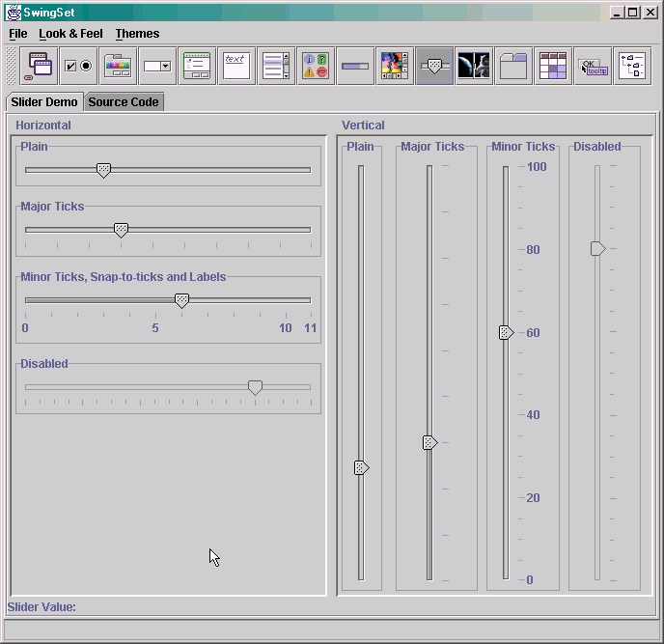This screenshot has height=644, width=664.
Task: Open the Option Pane dialogs icon
Action: [316, 66]
